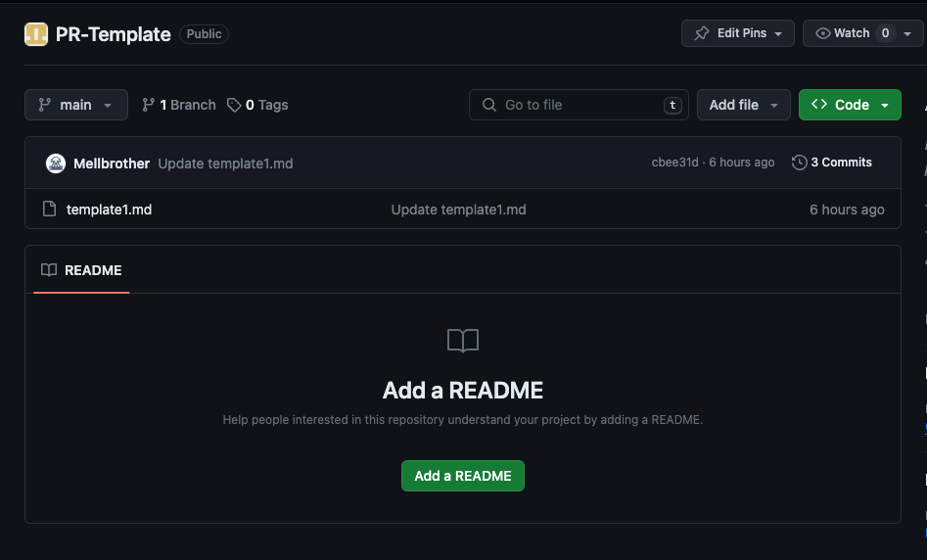Open the Add file dropdown

pos(744,105)
